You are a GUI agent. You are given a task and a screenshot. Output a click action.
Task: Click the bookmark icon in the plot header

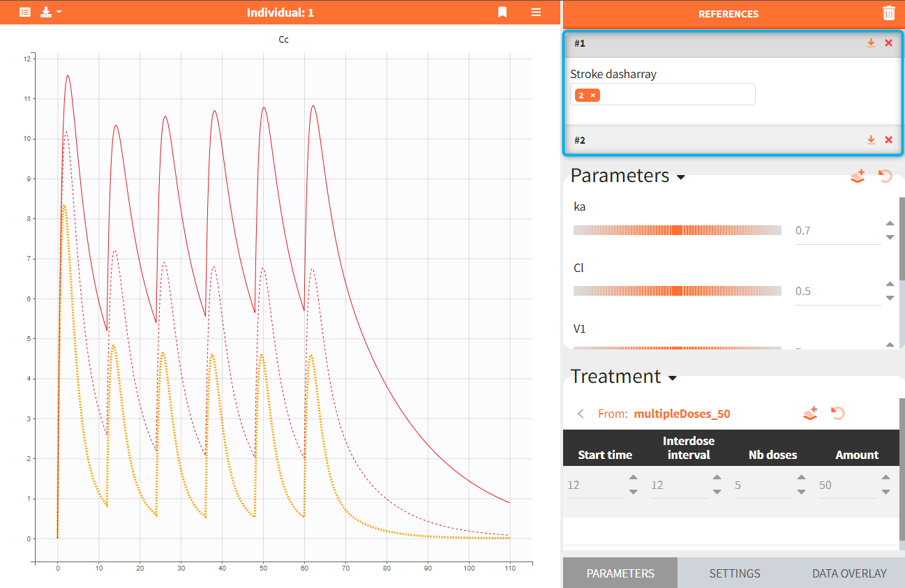pos(502,13)
